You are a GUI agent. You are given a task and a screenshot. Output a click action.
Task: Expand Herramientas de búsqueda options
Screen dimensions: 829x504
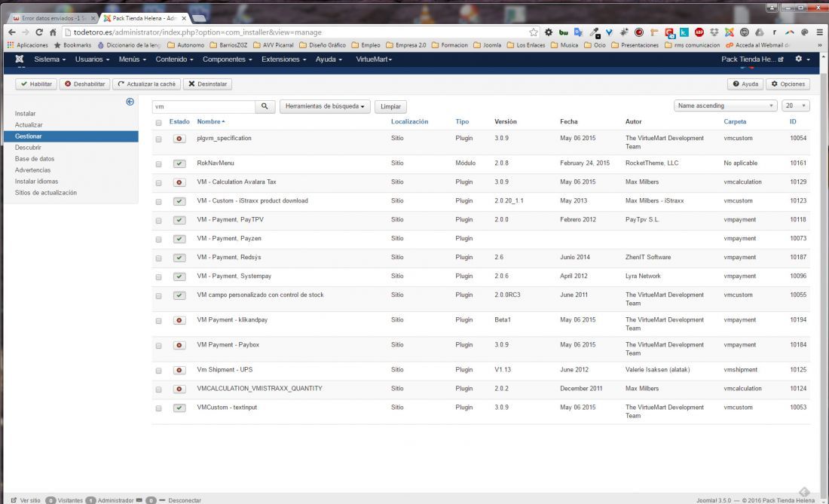coord(325,106)
